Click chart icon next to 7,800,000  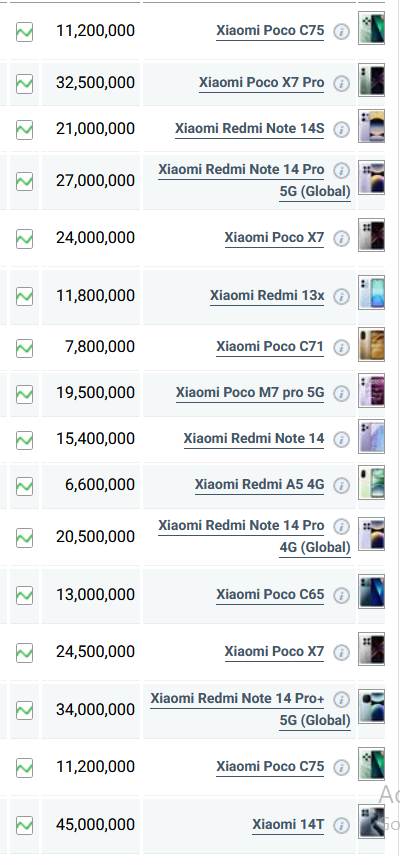click(x=24, y=348)
